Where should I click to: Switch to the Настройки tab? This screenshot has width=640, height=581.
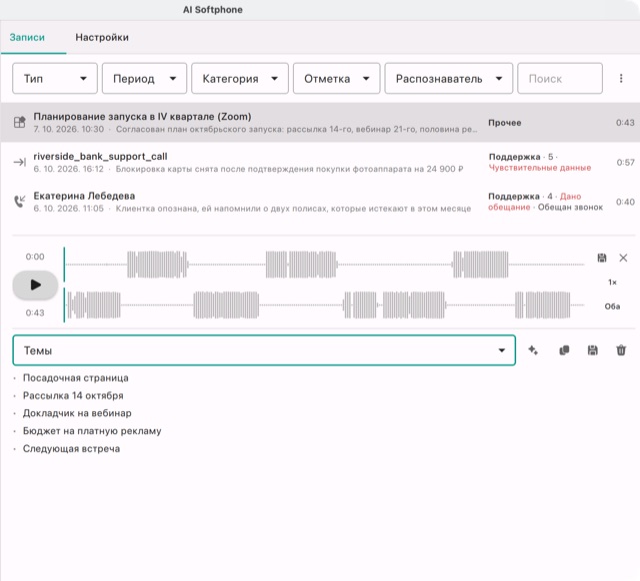102,37
